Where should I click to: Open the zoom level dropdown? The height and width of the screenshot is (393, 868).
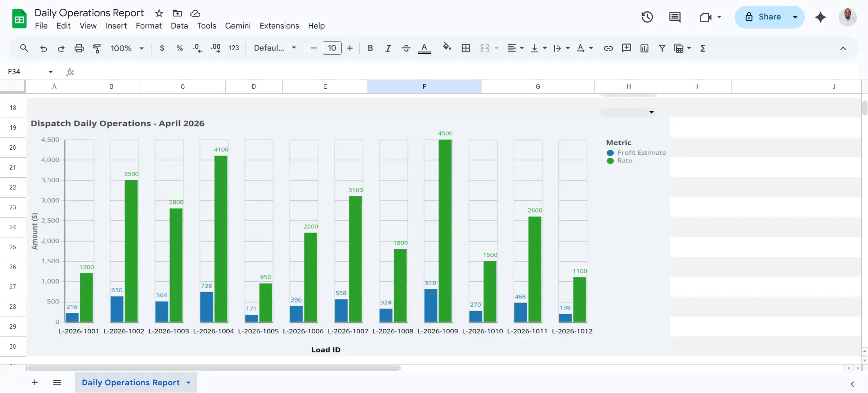pos(127,48)
